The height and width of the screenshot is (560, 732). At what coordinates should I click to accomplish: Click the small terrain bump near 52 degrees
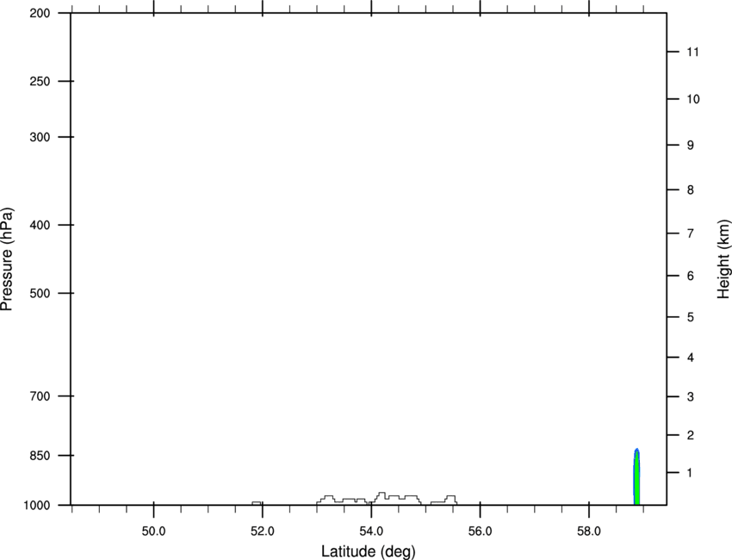click(x=257, y=503)
